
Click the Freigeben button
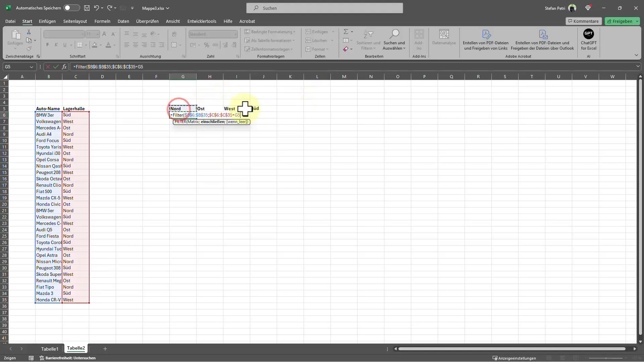pyautogui.click(x=622, y=21)
